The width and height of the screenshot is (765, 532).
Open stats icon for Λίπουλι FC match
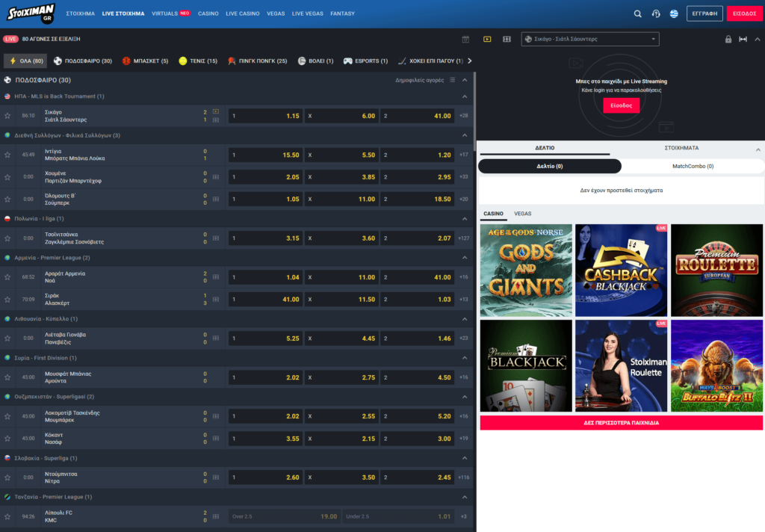tap(216, 516)
